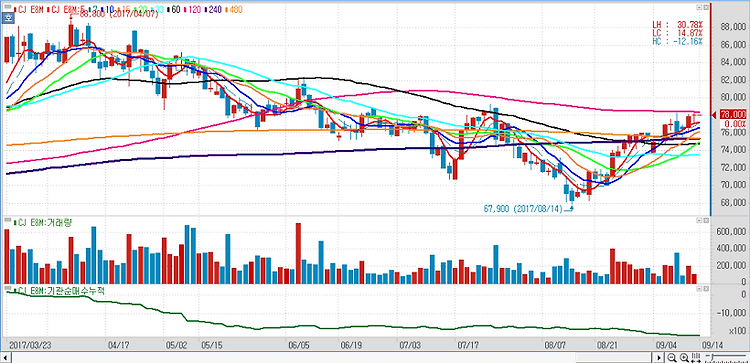Click the -10,000 axis label in bottom pane

731,312
